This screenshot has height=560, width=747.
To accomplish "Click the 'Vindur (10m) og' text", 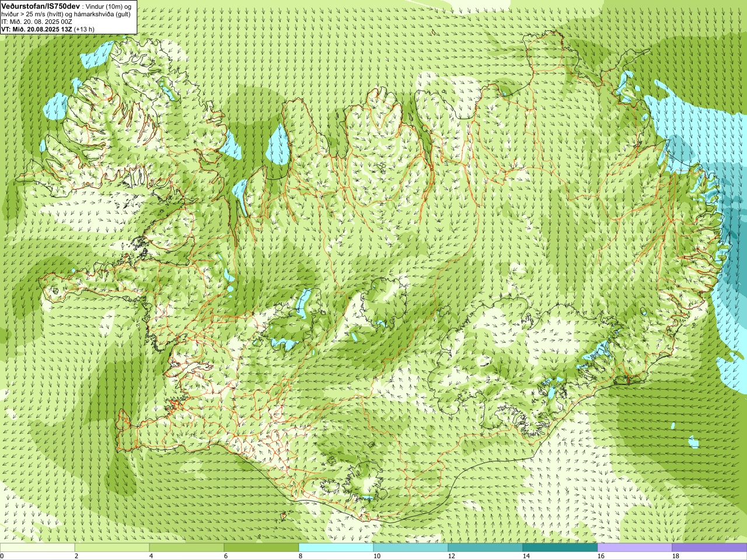I will coord(109,6).
